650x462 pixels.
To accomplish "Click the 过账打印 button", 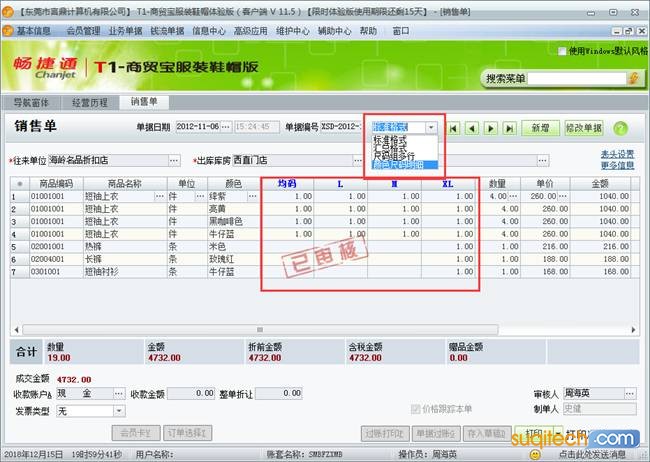I will (x=385, y=433).
